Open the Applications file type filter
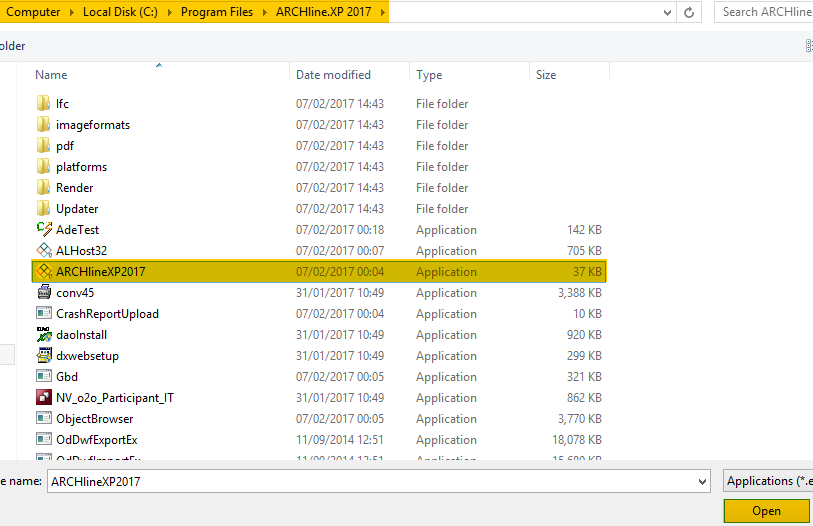Screen dimensions: 813x526 coord(768,481)
